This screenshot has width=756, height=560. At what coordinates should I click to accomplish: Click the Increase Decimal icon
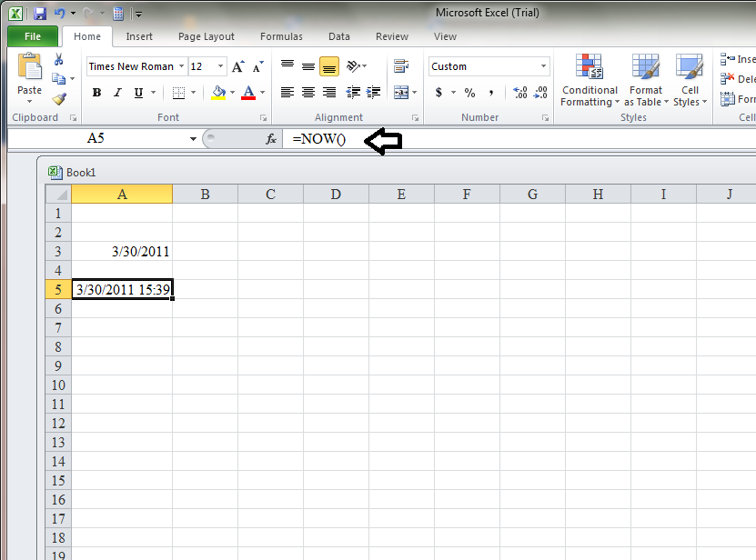[519, 93]
